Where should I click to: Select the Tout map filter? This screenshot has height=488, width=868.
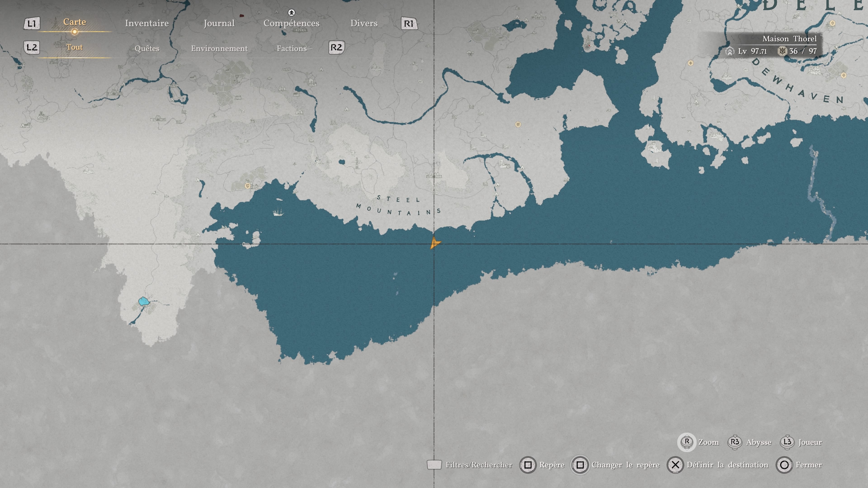[x=74, y=47]
